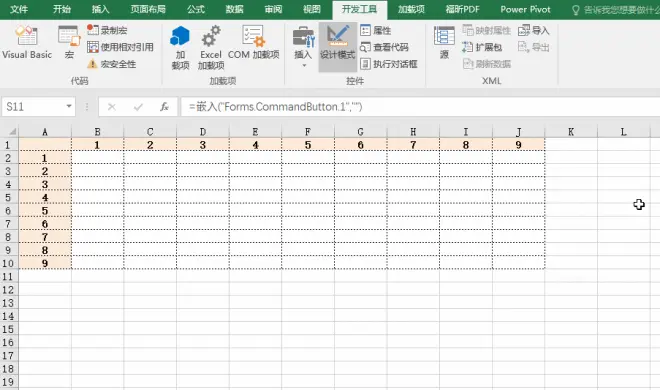Open the XML Source (源) pane

pyautogui.click(x=444, y=42)
